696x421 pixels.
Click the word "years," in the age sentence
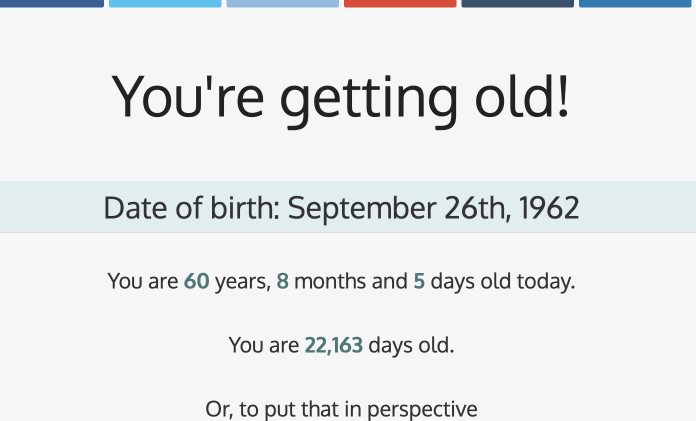click(x=243, y=282)
